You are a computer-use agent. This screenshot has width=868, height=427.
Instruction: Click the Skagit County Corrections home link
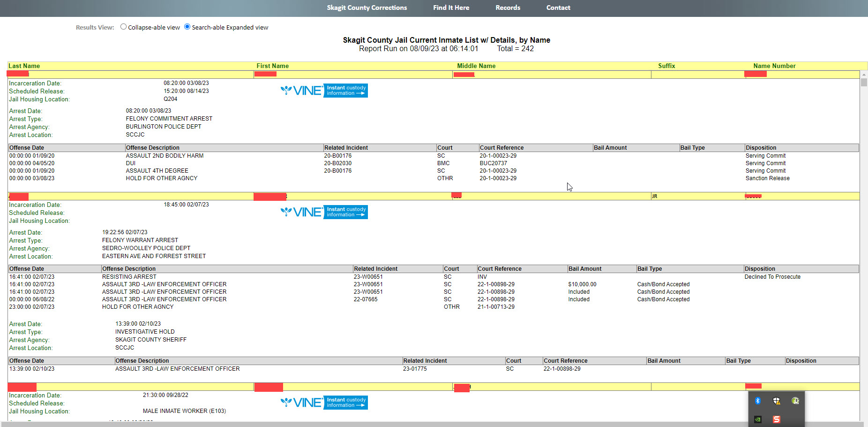pyautogui.click(x=367, y=8)
